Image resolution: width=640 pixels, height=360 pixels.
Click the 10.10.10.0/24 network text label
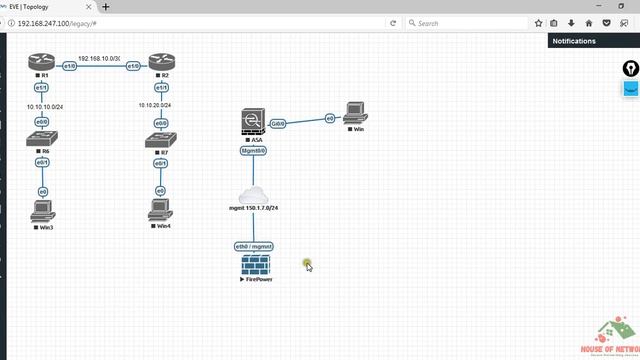pos(45,107)
